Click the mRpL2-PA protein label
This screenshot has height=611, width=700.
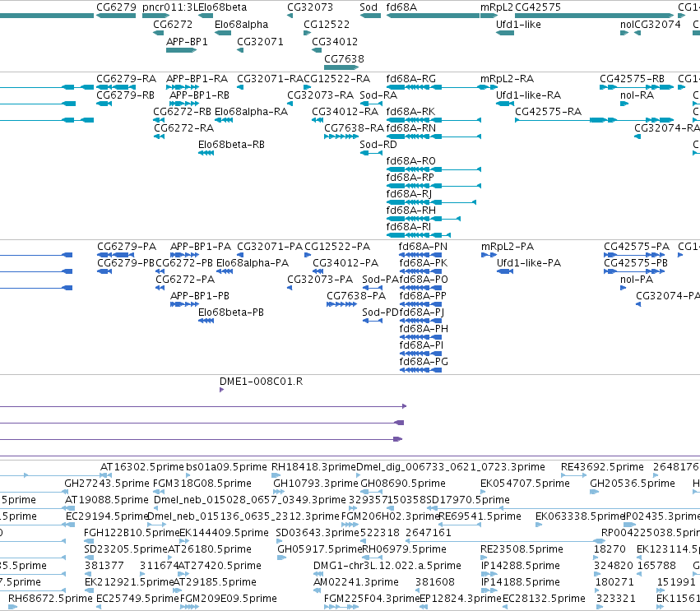coord(508,247)
